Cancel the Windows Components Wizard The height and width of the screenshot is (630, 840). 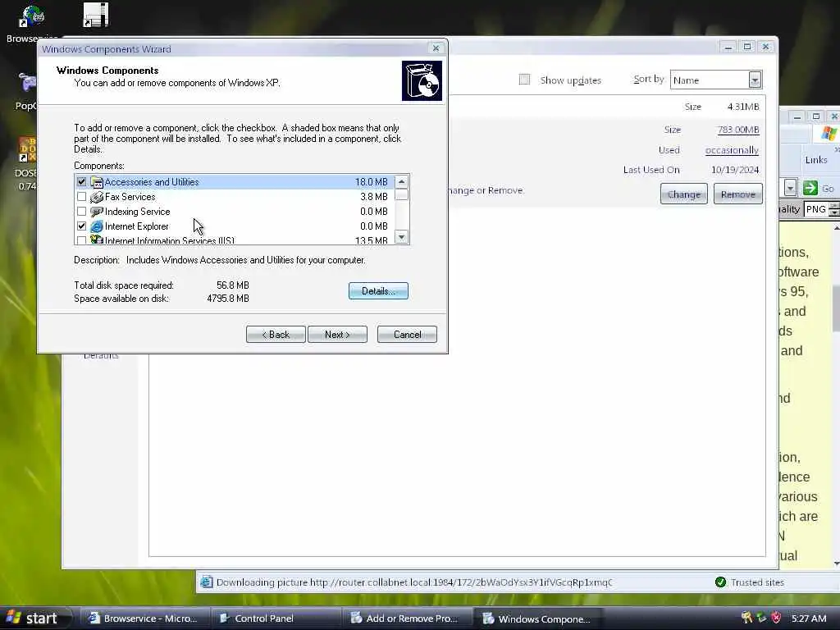407,335
